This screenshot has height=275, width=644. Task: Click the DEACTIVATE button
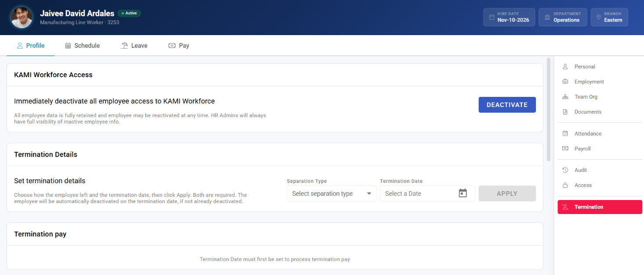pyautogui.click(x=507, y=105)
